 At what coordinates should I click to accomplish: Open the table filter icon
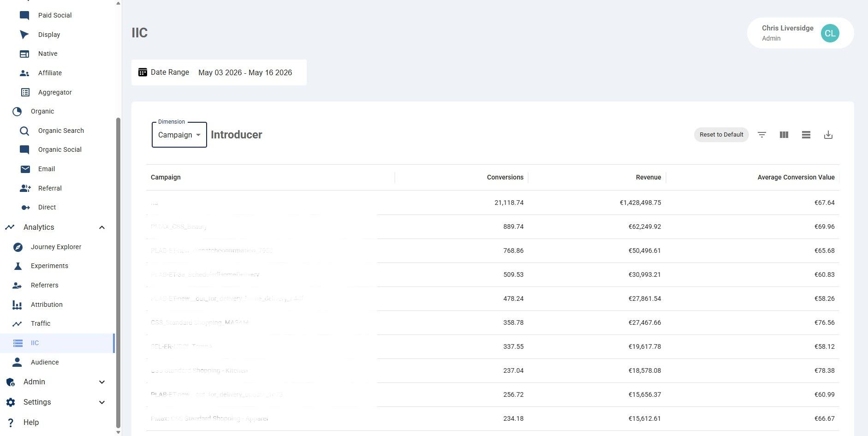point(762,135)
